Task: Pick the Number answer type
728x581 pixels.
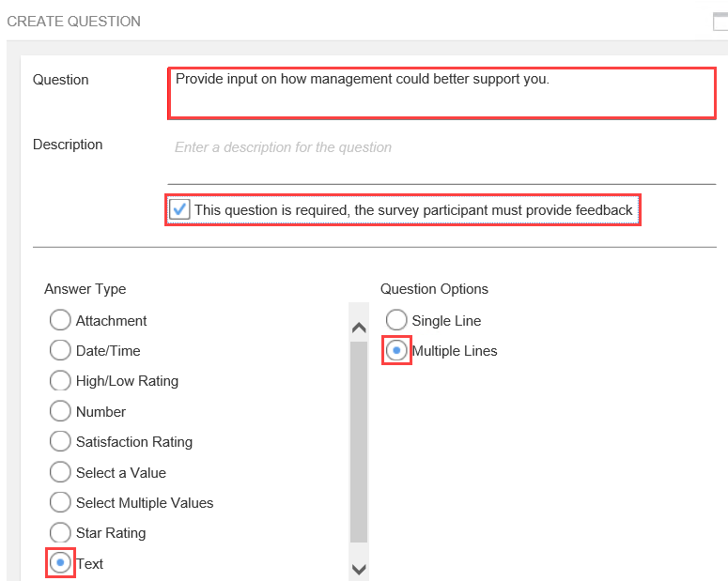Action: (60, 411)
